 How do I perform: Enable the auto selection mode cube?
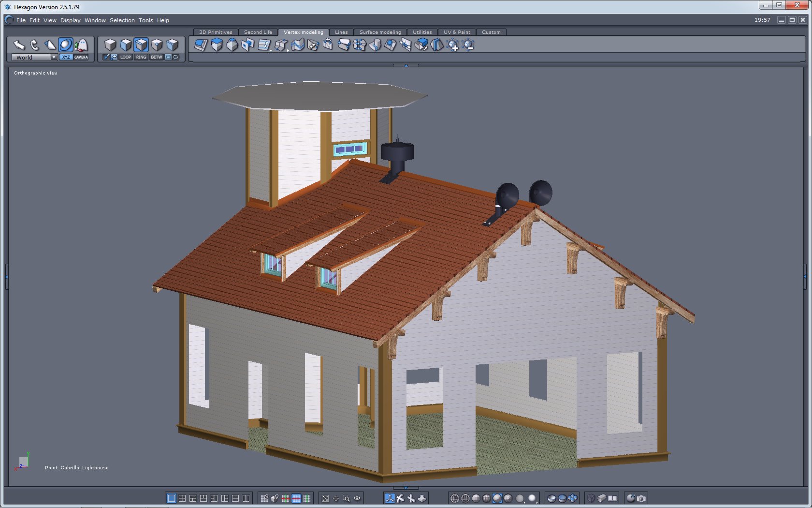pyautogui.click(x=172, y=45)
